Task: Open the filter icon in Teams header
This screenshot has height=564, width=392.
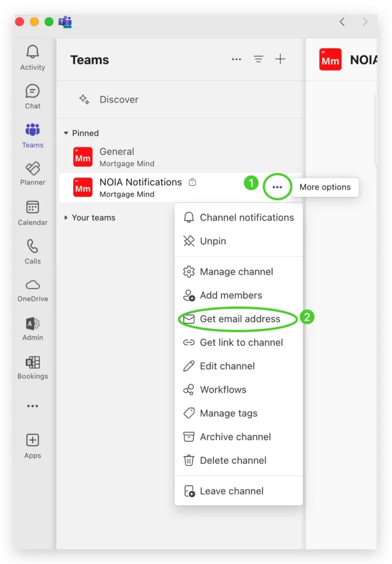Action: [x=258, y=59]
